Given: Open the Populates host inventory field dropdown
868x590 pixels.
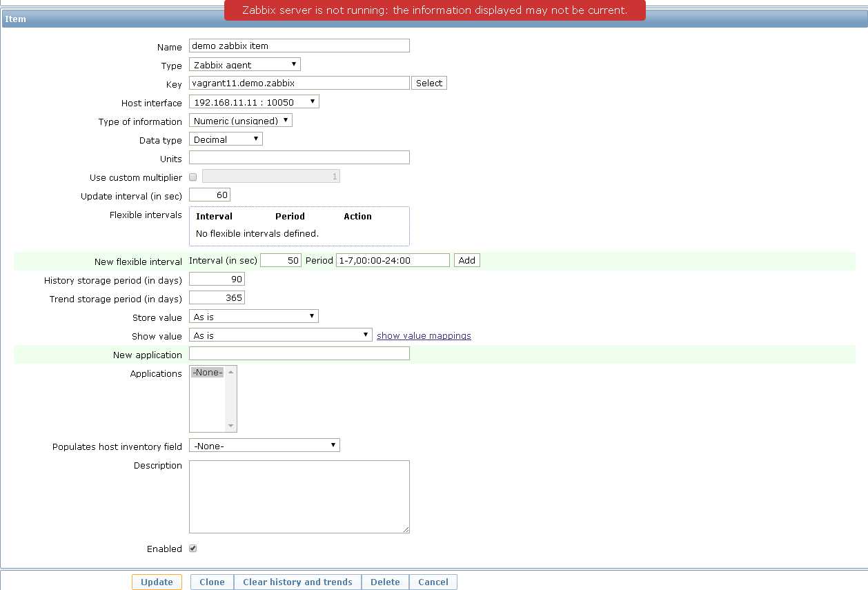Looking at the screenshot, I should click(264, 446).
